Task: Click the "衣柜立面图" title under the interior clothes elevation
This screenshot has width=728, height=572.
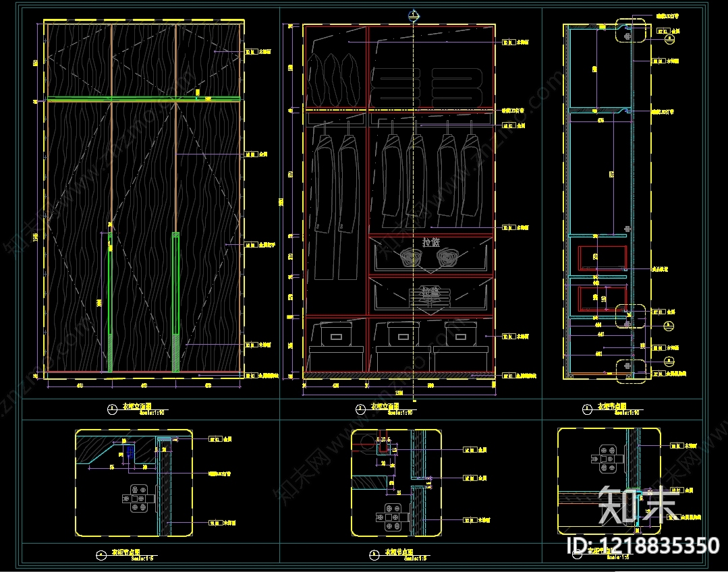Action: 386,407
